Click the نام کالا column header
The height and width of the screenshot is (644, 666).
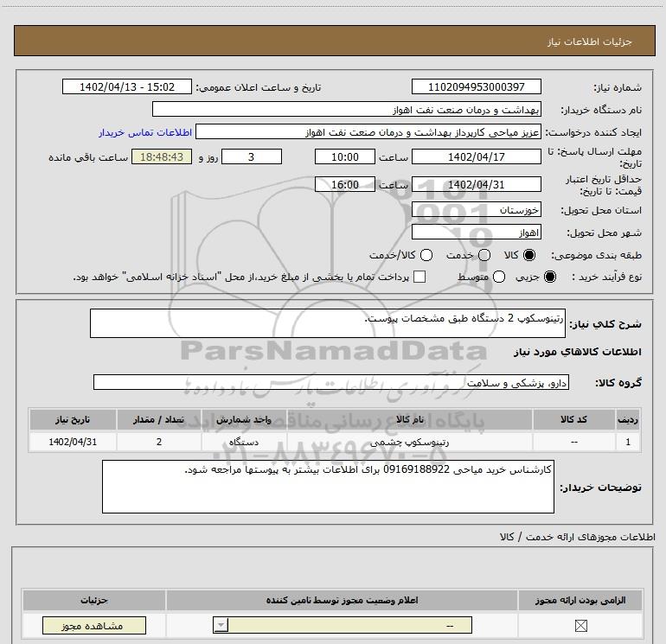click(410, 419)
